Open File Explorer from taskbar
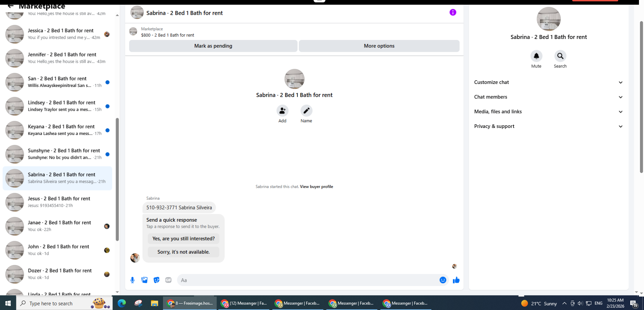 click(x=154, y=303)
